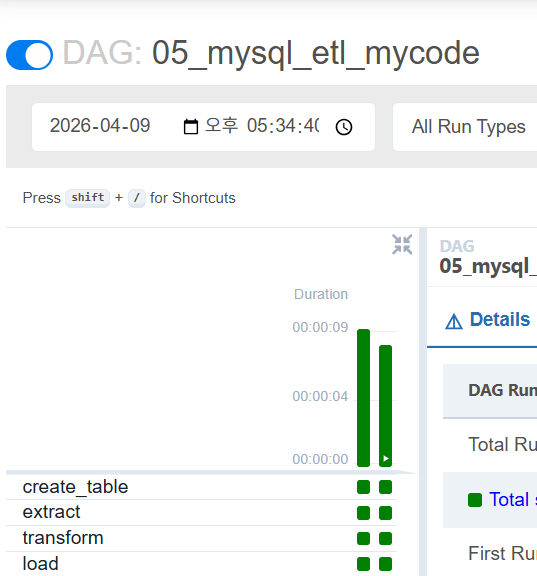
Task: Select the first DAG run duration bar
Action: tap(363, 398)
